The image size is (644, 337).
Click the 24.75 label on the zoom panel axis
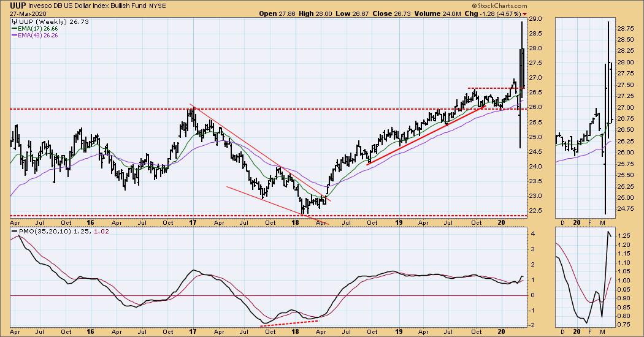point(625,208)
